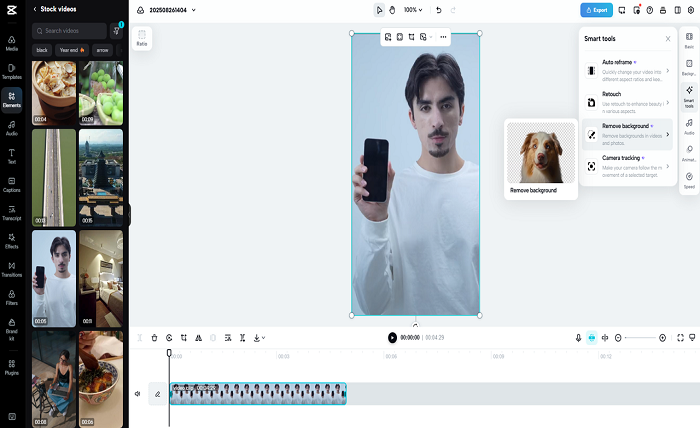The height and width of the screenshot is (428, 700).
Task: Click the Ratio button on canvas
Action: point(142,38)
